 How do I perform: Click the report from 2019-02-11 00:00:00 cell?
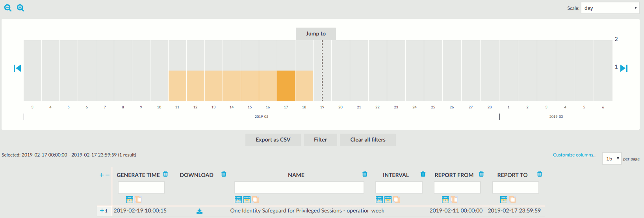click(x=456, y=211)
